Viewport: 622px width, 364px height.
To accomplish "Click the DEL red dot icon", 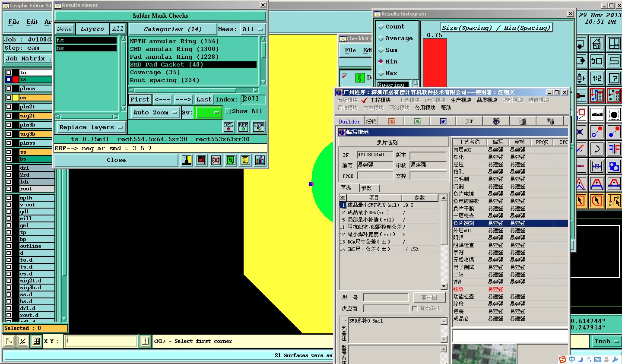I will (x=228, y=127).
